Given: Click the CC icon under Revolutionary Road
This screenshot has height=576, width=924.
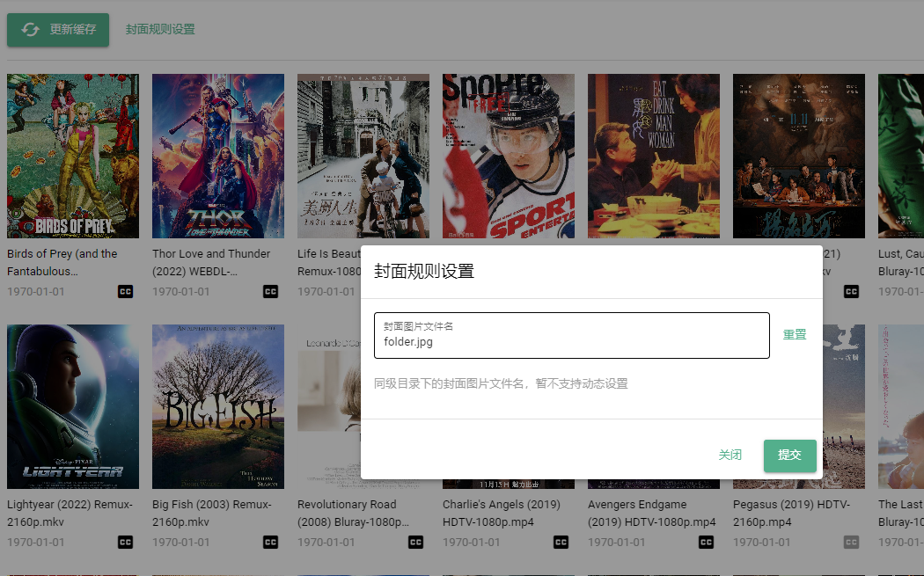Looking at the screenshot, I should 415,542.
